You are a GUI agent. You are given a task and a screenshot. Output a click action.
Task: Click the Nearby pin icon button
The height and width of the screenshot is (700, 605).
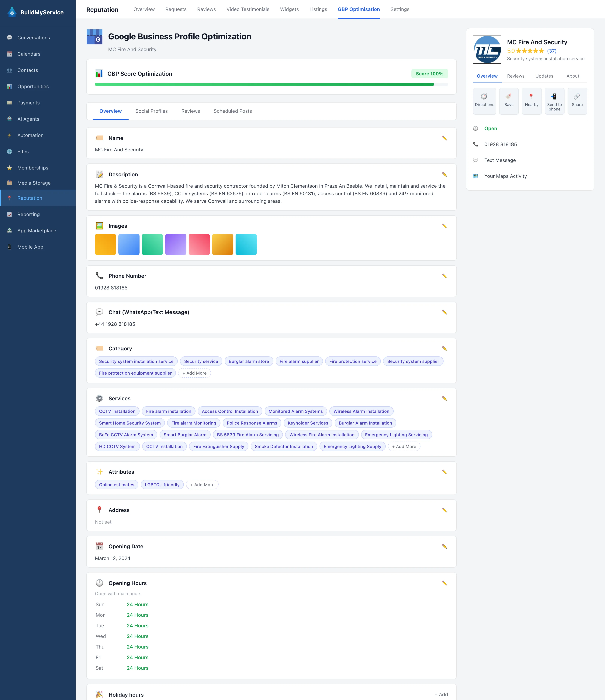(x=531, y=101)
